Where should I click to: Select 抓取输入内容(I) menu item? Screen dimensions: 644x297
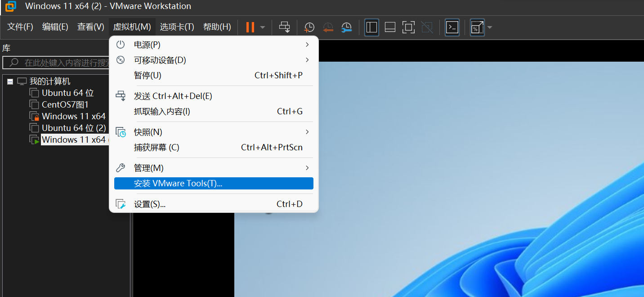[x=214, y=111]
